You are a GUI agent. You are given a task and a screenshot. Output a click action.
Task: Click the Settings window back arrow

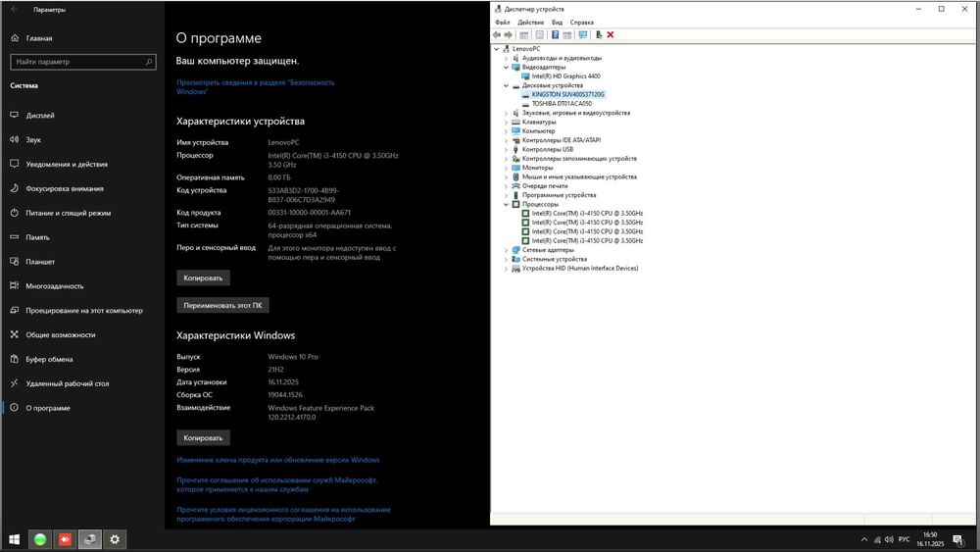pos(15,10)
